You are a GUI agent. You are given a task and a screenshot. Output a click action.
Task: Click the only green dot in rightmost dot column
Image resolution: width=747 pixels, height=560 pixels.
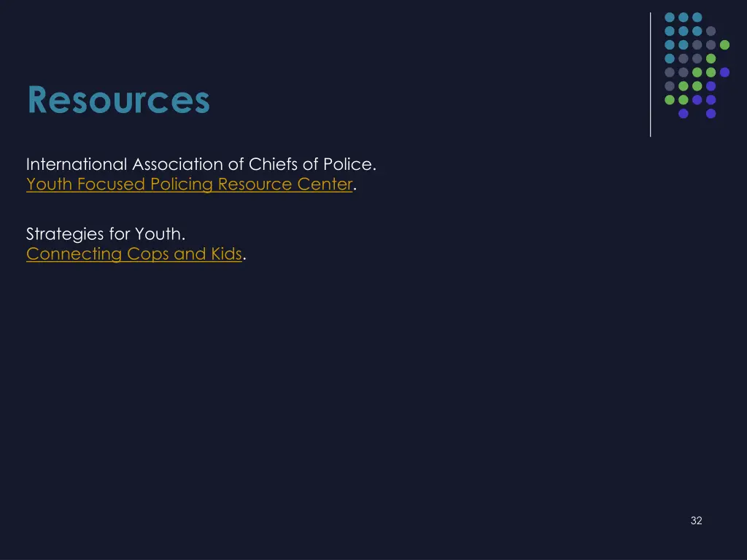724,44
